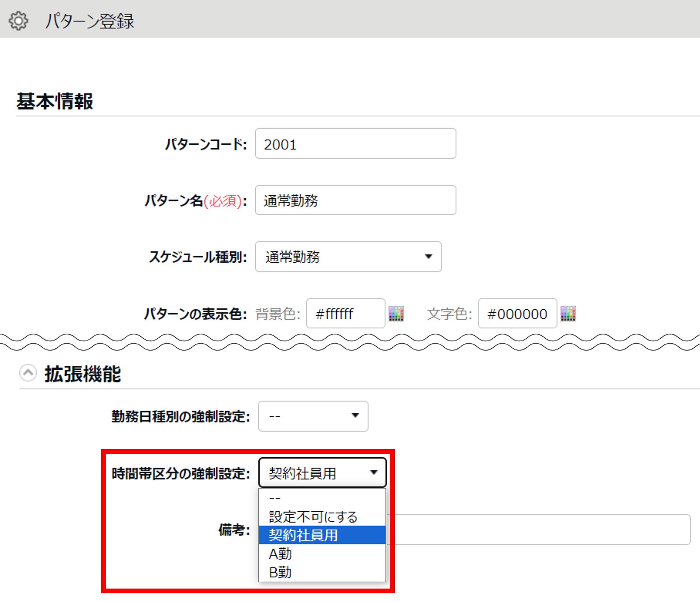Click the 背景色 #ffffff text field
This screenshot has width=700, height=602.
345,314
